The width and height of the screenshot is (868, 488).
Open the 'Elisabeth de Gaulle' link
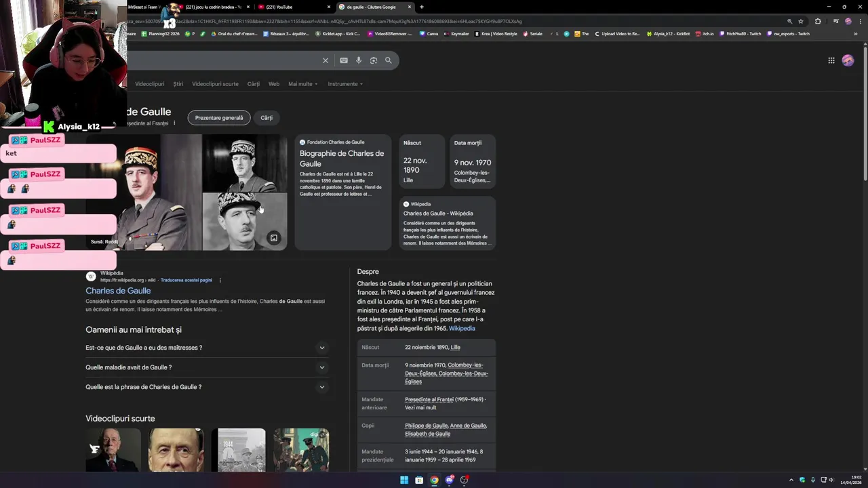(x=428, y=434)
